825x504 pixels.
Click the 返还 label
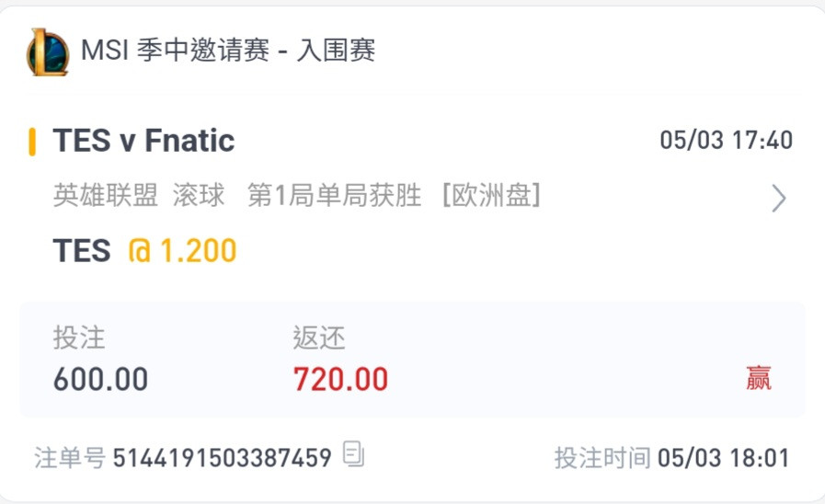point(319,338)
